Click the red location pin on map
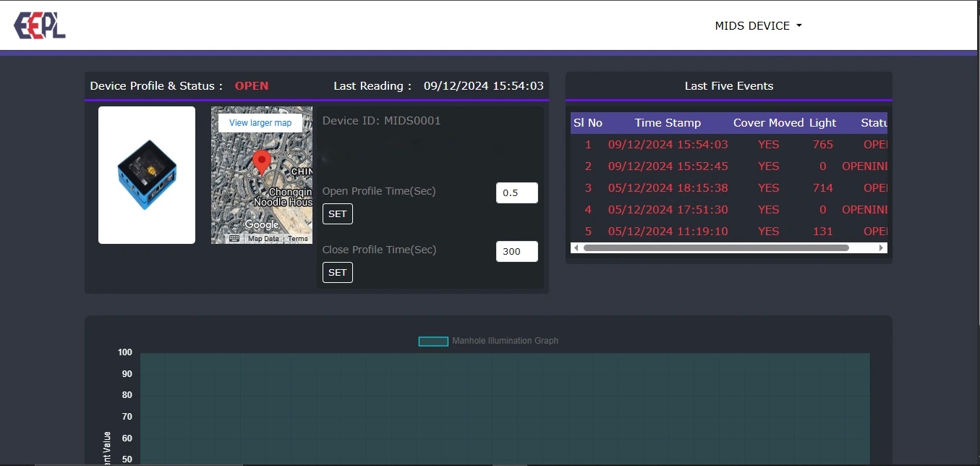This screenshot has height=466, width=980. coord(262,161)
